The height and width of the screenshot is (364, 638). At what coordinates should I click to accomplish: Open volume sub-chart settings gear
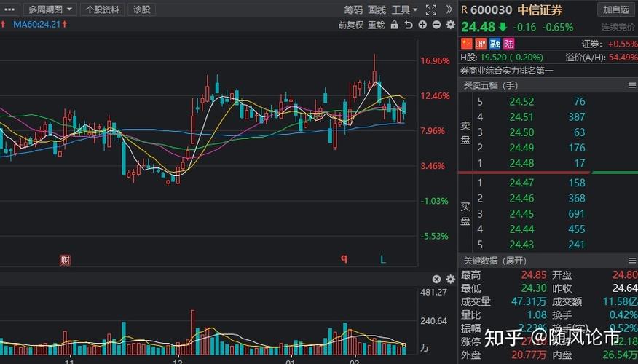450,279
